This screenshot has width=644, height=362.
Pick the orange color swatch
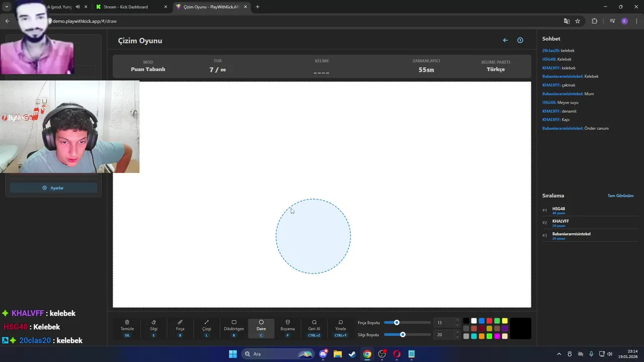481,336
